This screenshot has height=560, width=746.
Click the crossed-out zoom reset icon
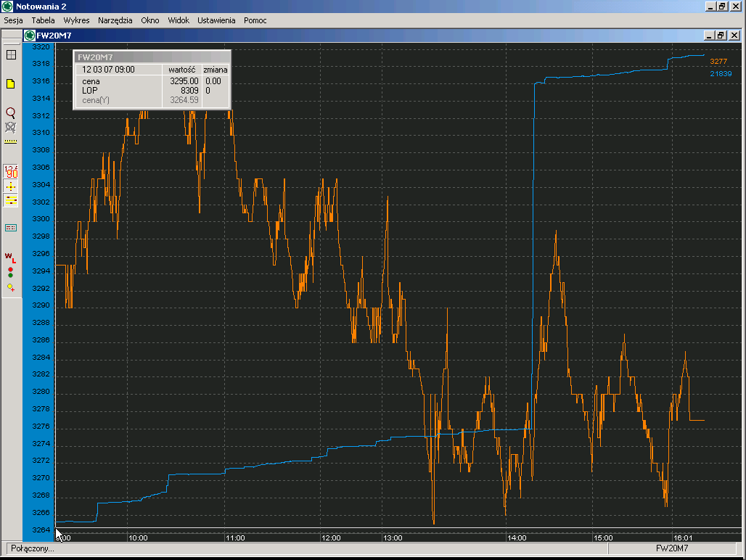(x=11, y=127)
